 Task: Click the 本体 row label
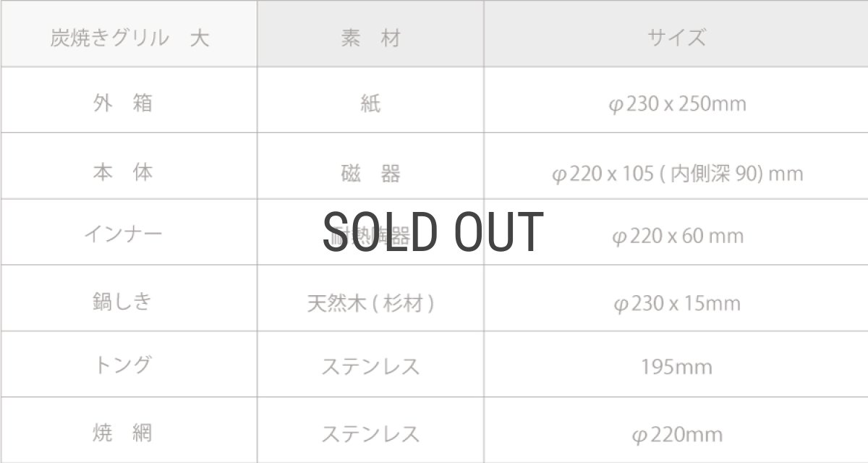123,172
